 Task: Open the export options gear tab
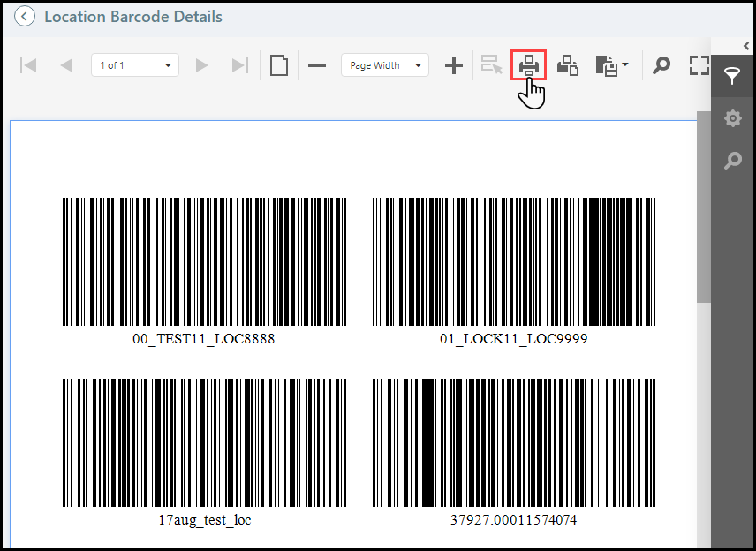click(x=732, y=118)
